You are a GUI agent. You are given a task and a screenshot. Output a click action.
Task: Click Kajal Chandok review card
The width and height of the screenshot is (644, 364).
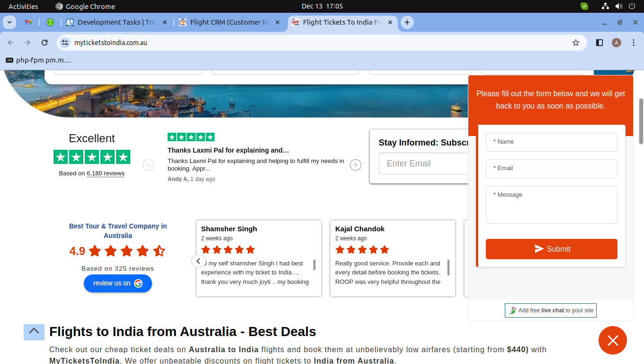[393, 258]
